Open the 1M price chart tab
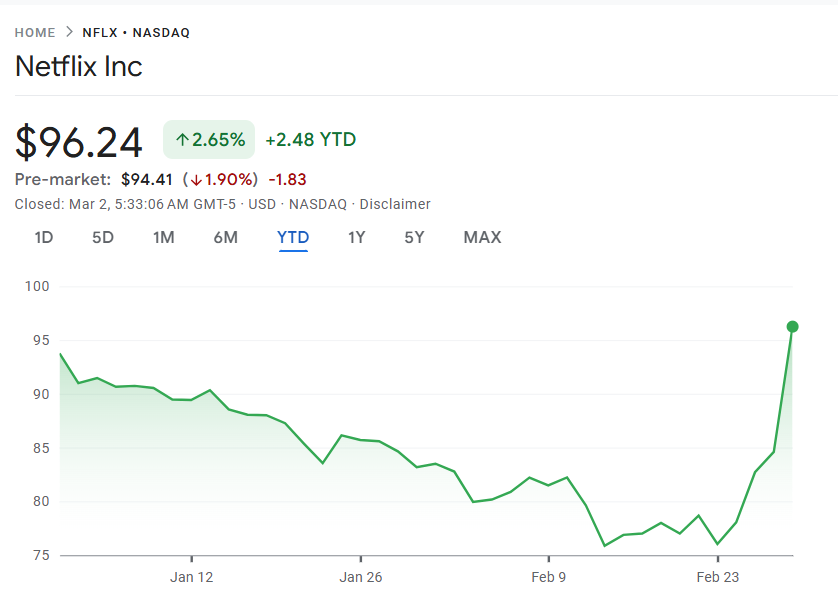This screenshot has width=838, height=597. 163,237
